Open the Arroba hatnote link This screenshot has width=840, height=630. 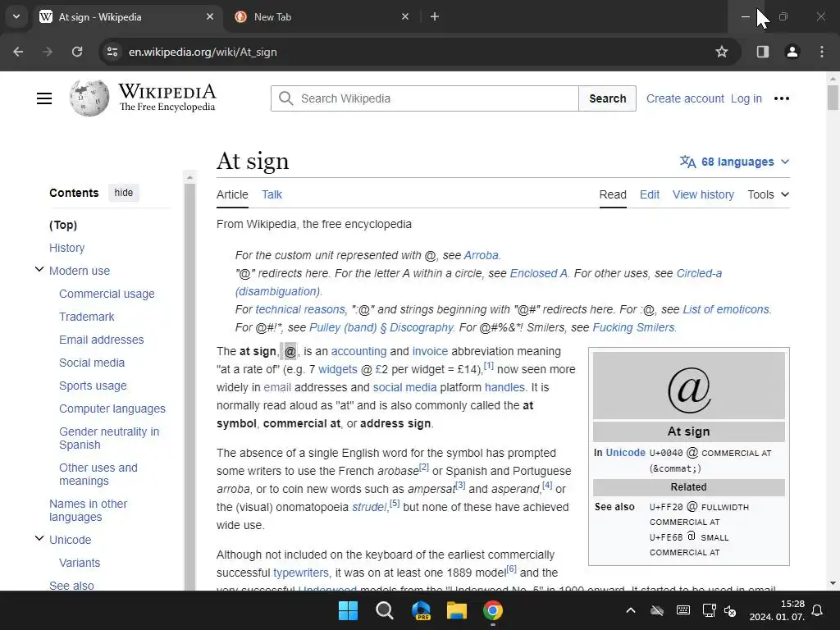[481, 255]
